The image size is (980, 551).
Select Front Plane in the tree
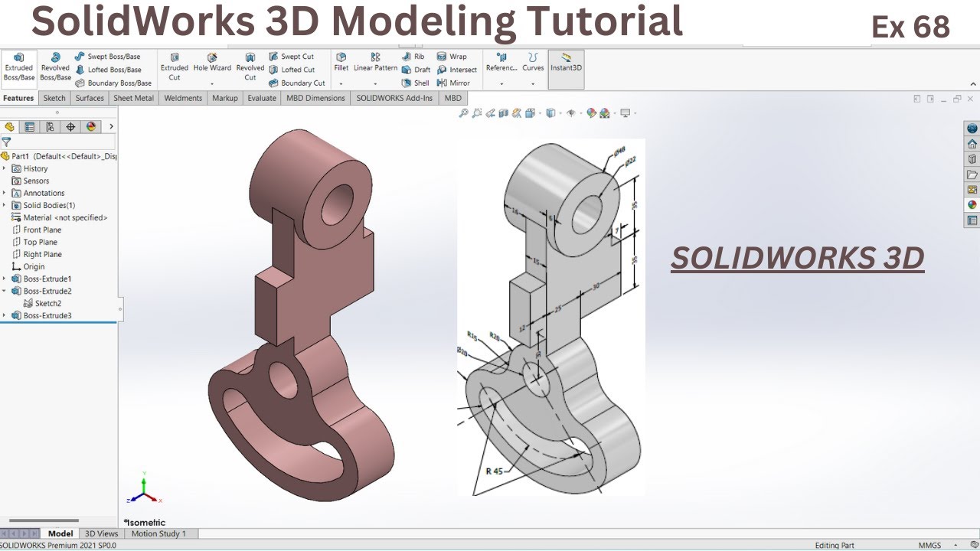[x=37, y=230]
